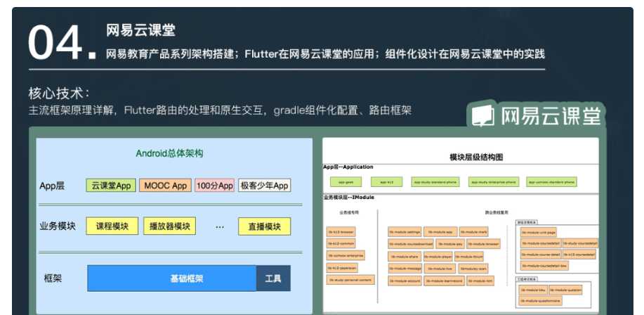Click the 业务模块层--IModule heading
The height and width of the screenshot is (315, 644).
pyautogui.click(x=349, y=198)
